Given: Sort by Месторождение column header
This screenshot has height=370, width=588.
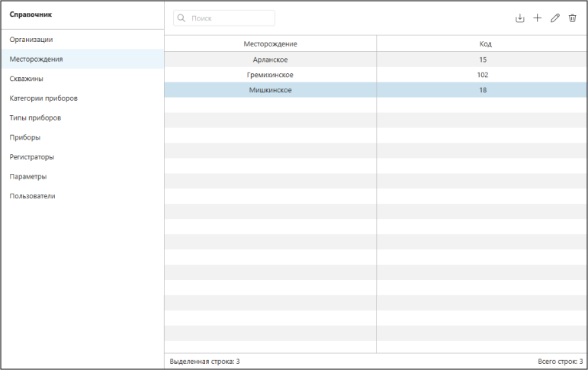Looking at the screenshot, I should pos(270,44).
